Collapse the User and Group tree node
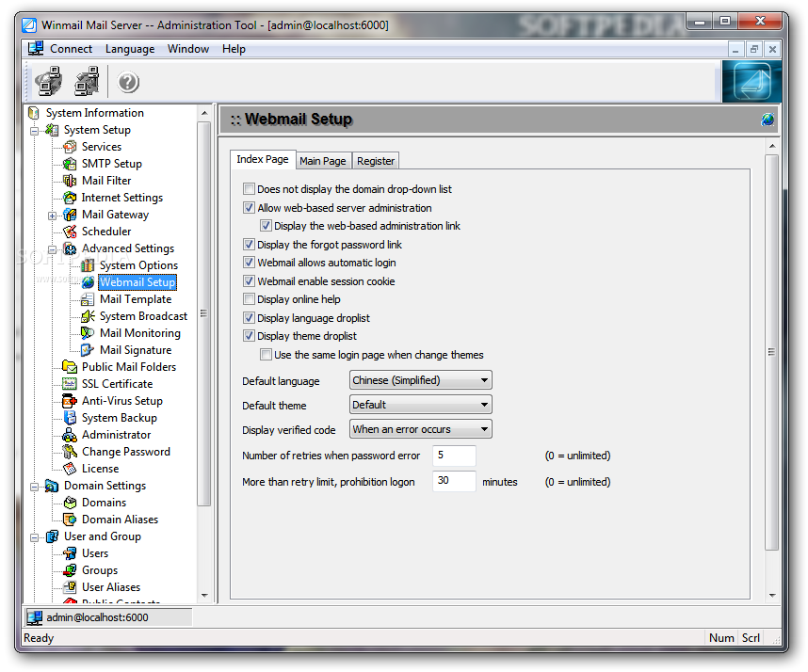The height and width of the screenshot is (672, 808). (x=35, y=537)
